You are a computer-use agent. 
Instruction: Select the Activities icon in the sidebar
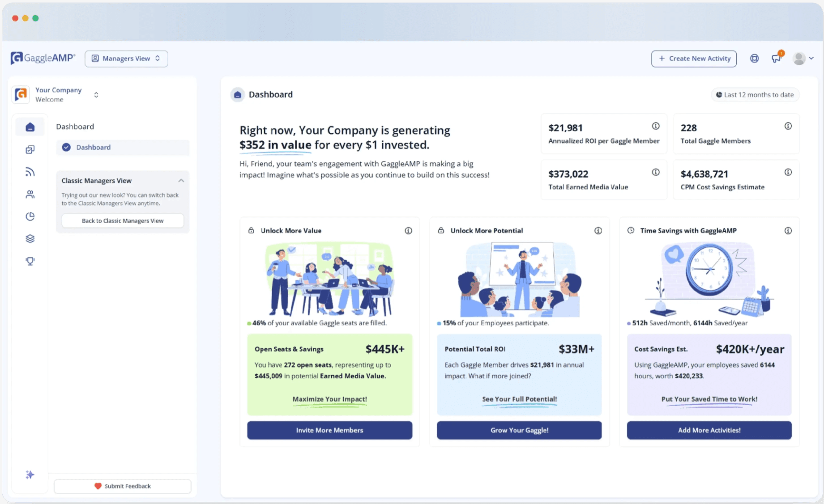click(30, 149)
